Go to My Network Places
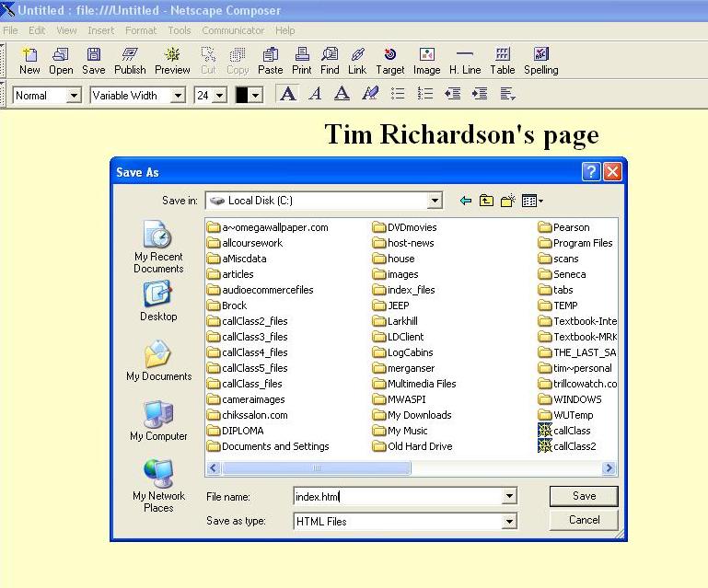 coord(158,486)
